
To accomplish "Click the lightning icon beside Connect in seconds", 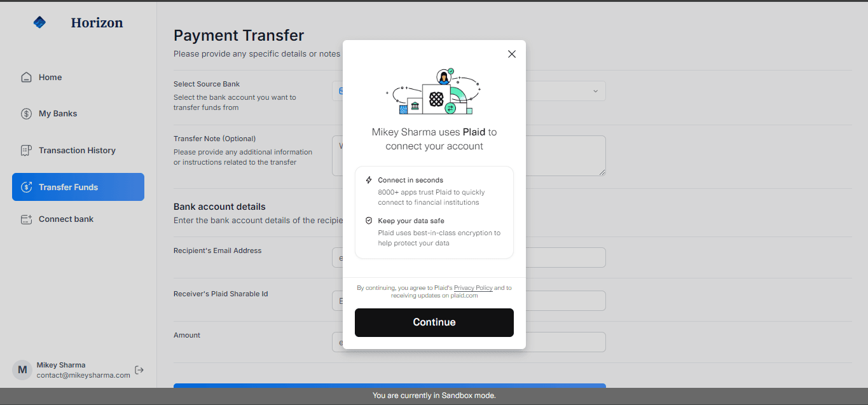I will (x=369, y=180).
